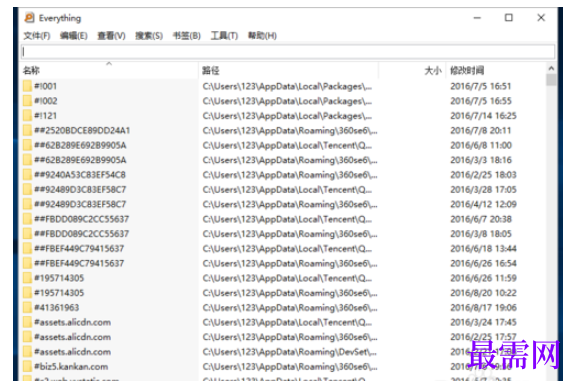Select #195714305 name in 2016/6/26 11:59 row
Screen dimensions: 579x386
click(x=59, y=278)
